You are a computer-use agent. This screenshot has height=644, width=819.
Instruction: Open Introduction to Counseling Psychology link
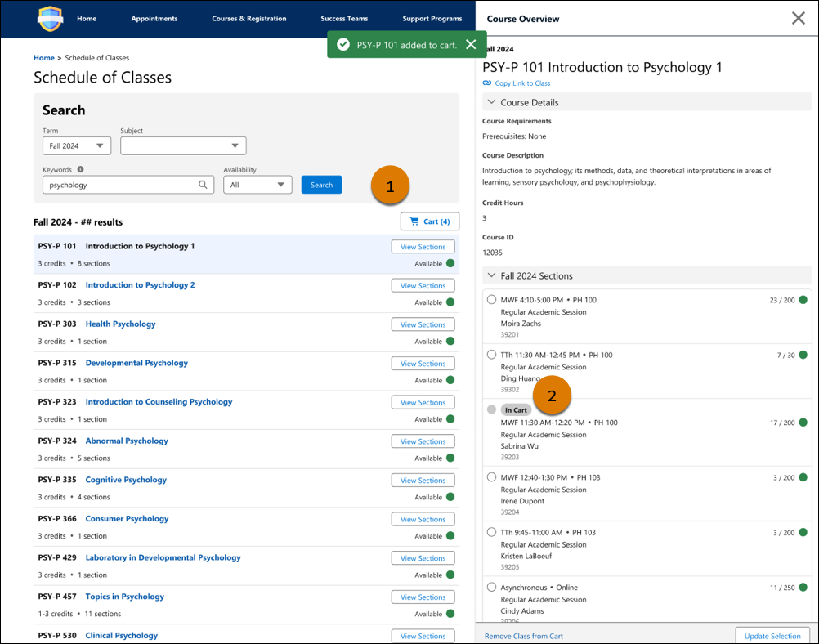point(159,401)
